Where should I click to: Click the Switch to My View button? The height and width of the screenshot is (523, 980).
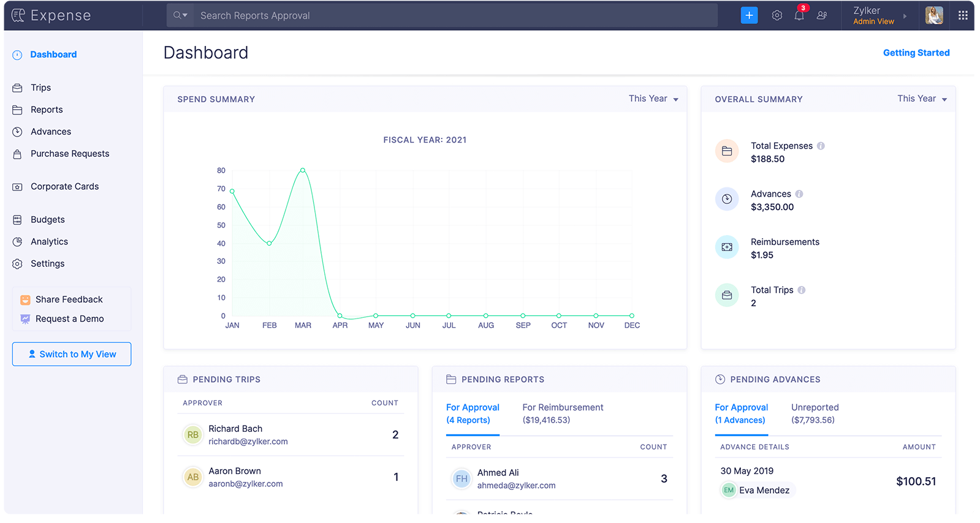pos(72,354)
